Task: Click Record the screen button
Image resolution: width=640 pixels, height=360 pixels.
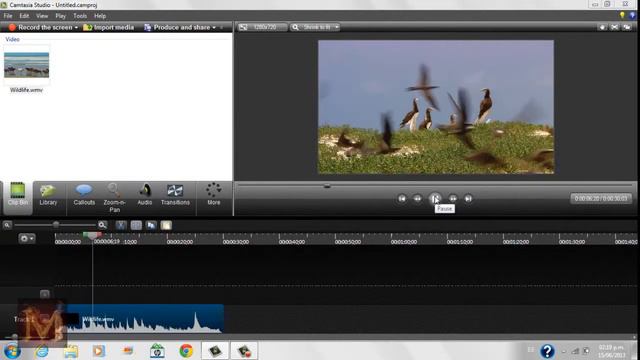Action: [40, 27]
